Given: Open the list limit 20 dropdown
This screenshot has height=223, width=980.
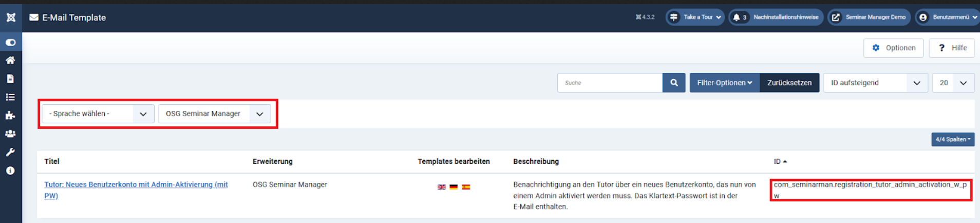Looking at the screenshot, I should pos(953,83).
